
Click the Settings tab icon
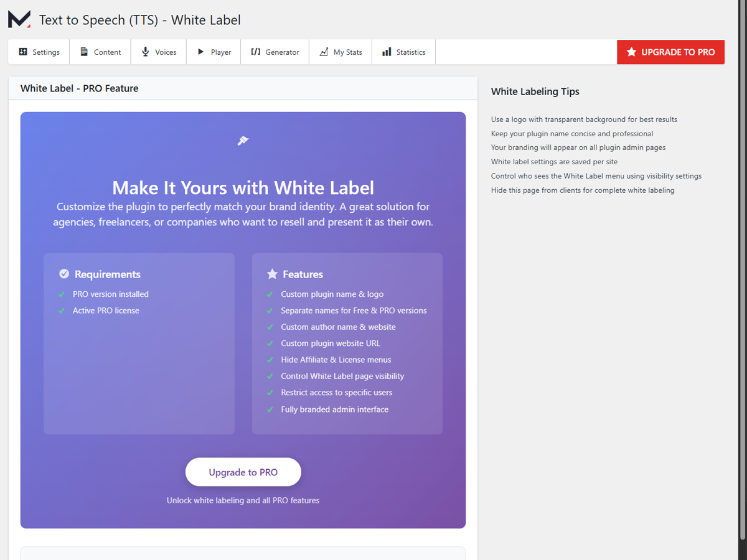click(x=23, y=52)
